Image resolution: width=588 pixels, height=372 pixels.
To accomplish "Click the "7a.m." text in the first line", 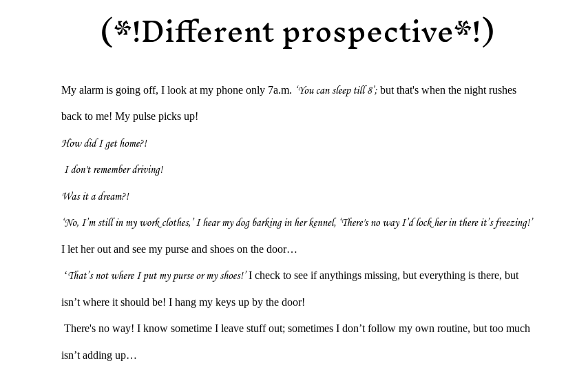I will [280, 90].
